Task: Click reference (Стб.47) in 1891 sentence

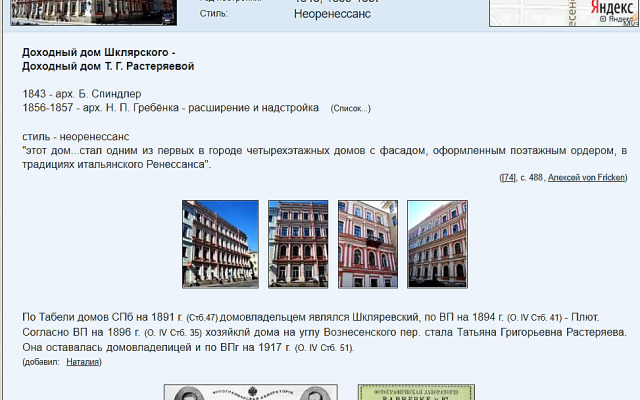Action: [202, 318]
